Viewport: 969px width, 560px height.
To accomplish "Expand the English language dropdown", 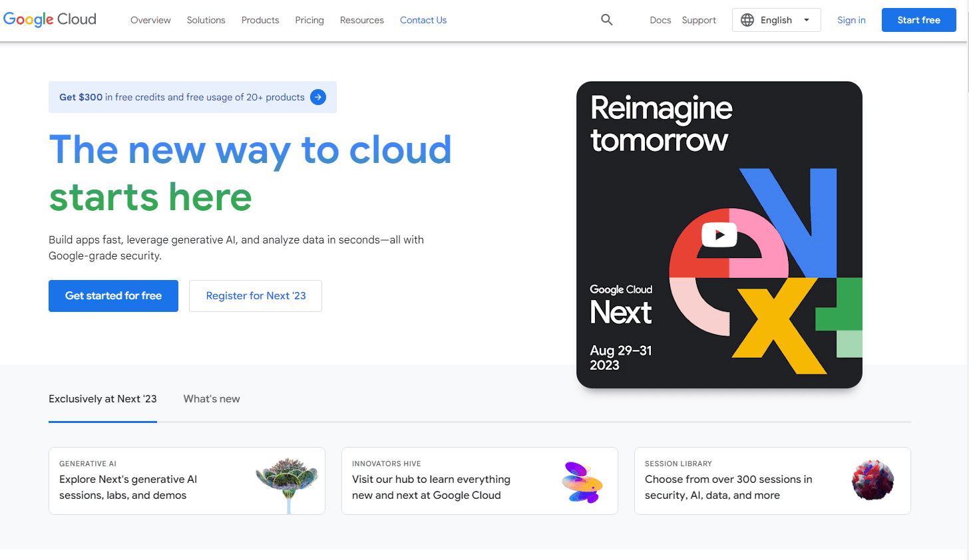I will pyautogui.click(x=776, y=20).
